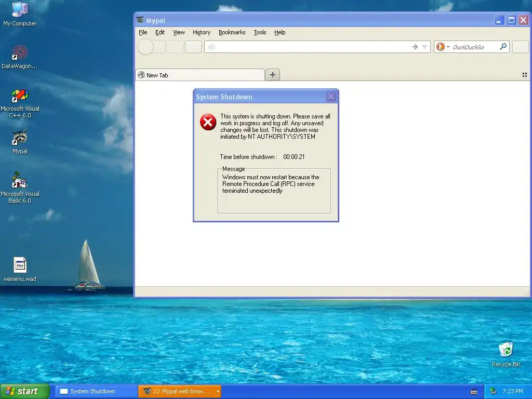Minimize the Mypal window
This screenshot has height=399, width=532.
[499, 20]
